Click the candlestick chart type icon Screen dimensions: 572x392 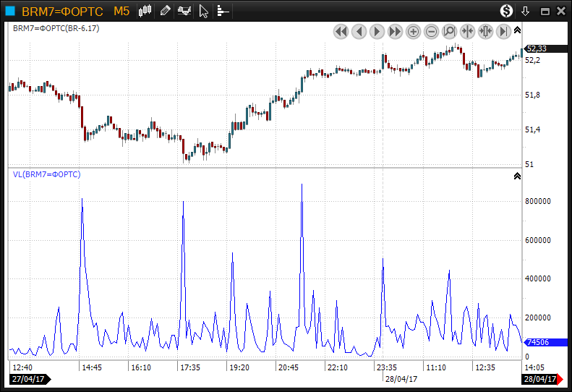click(145, 11)
